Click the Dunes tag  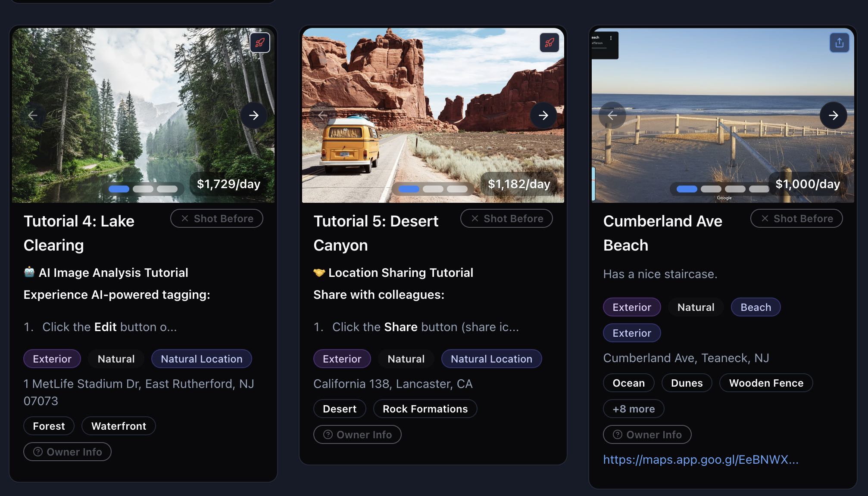click(687, 383)
